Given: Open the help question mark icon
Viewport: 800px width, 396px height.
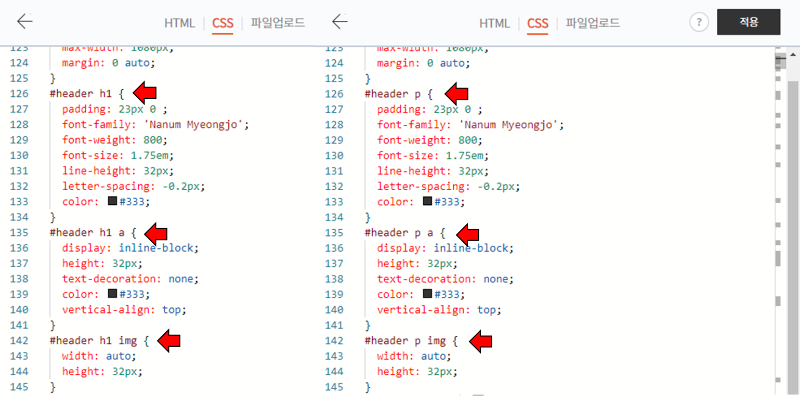Looking at the screenshot, I should [x=699, y=22].
